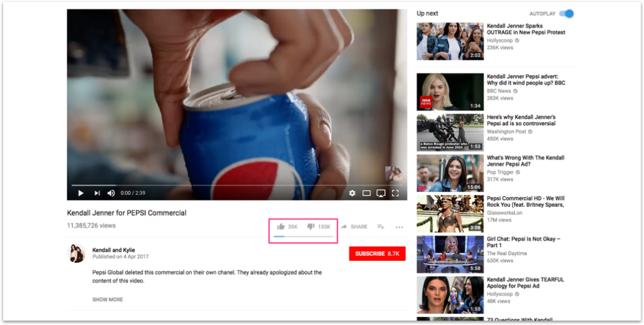Open 'Why did it wind people up' title

click(526, 80)
